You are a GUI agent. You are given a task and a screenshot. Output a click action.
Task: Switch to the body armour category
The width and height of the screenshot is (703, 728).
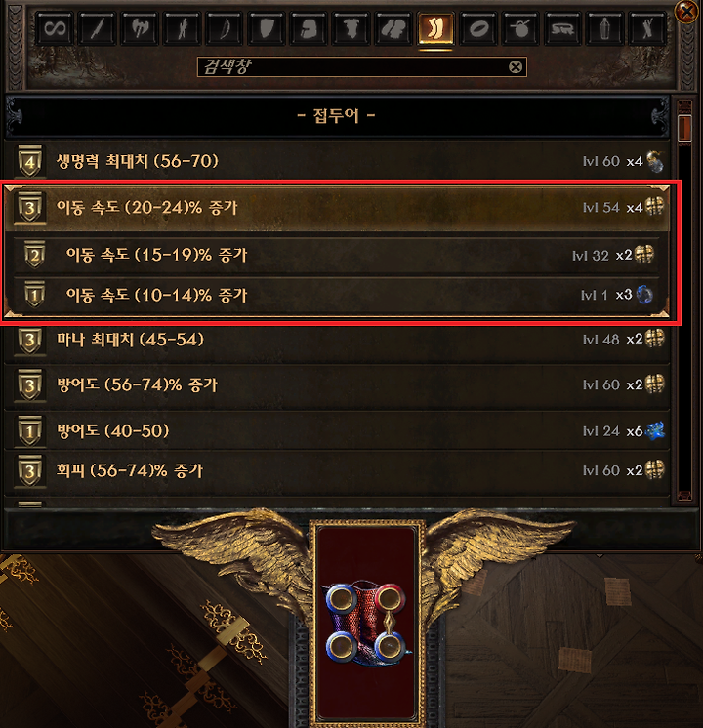(x=351, y=28)
